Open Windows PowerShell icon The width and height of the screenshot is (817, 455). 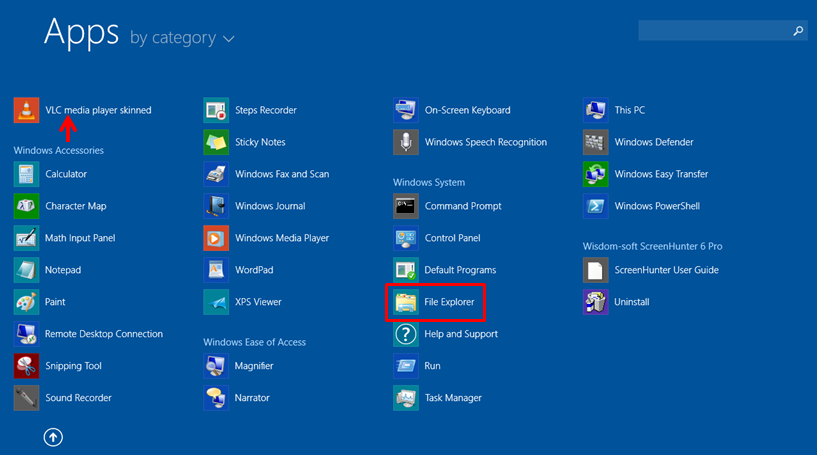pyautogui.click(x=596, y=206)
